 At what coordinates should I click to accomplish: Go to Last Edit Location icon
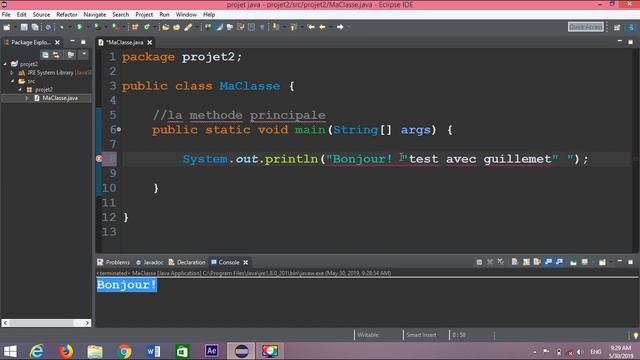(311, 27)
